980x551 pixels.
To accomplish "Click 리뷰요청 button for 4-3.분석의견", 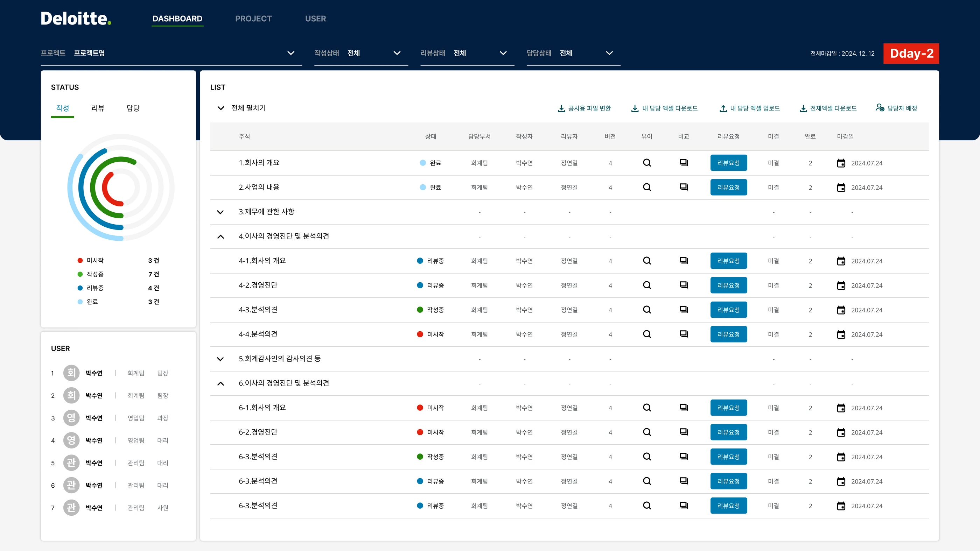I will click(x=729, y=310).
